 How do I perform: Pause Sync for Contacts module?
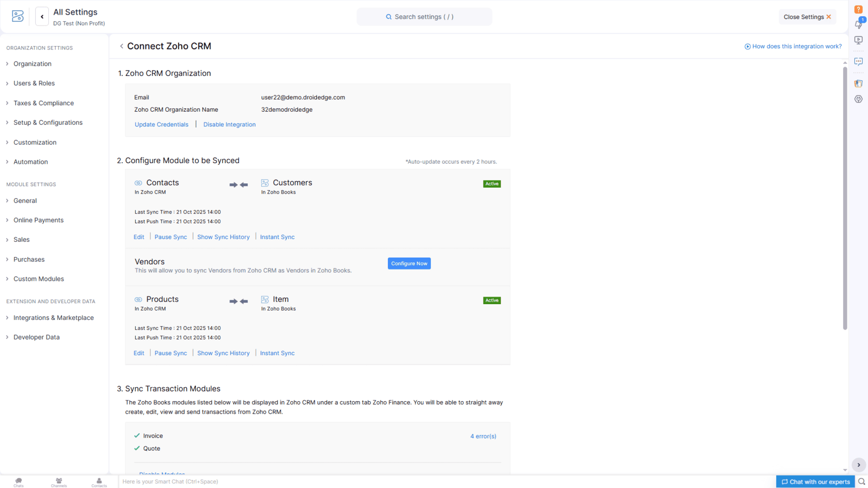pyautogui.click(x=170, y=237)
